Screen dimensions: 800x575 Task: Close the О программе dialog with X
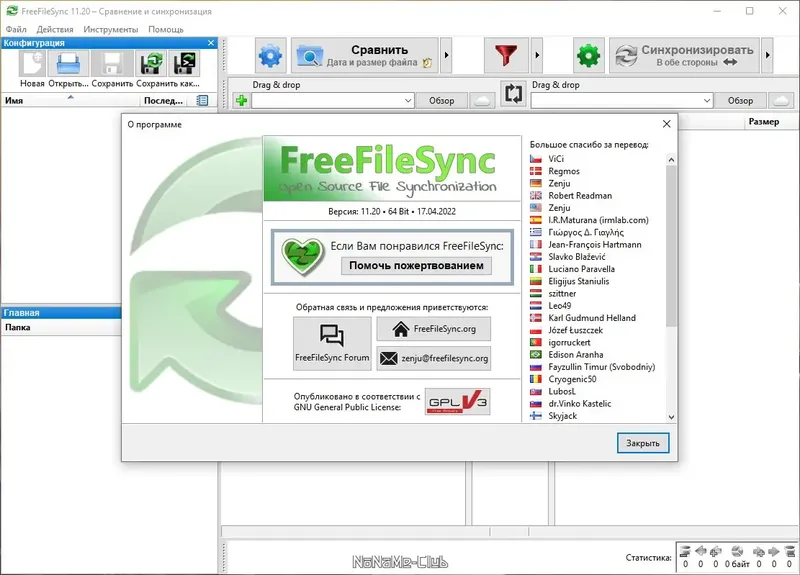[x=666, y=124]
